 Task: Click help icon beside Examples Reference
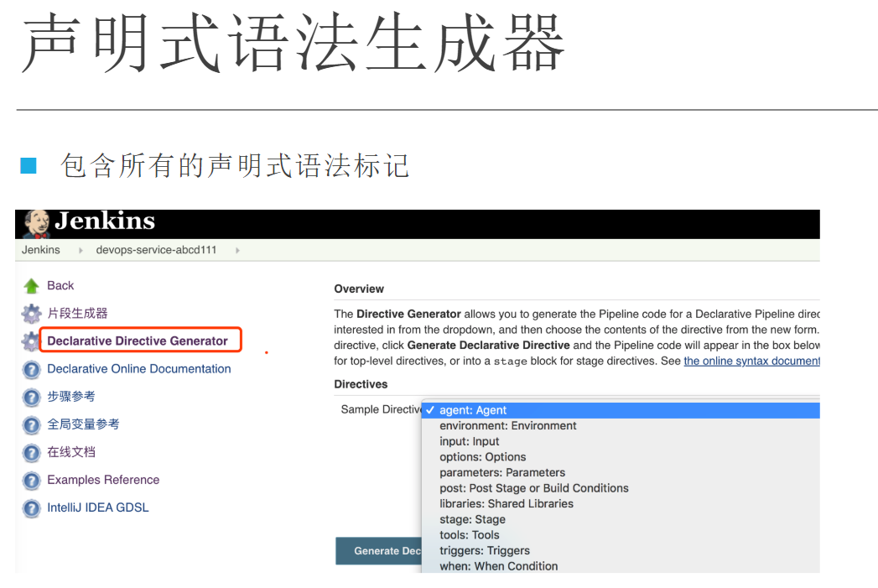pyautogui.click(x=31, y=481)
